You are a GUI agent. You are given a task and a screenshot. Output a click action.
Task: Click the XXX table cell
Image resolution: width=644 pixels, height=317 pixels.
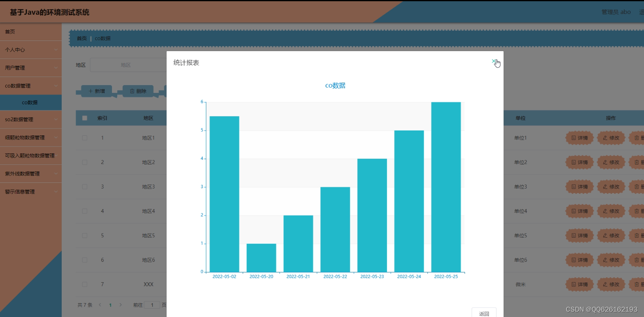coord(148,284)
